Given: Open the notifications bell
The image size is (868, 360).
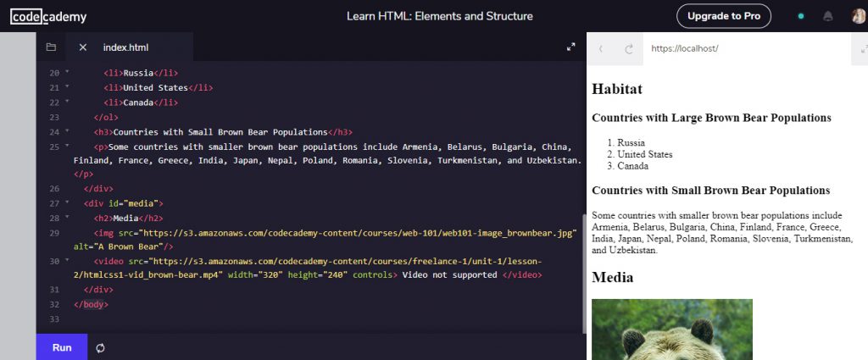Looking at the screenshot, I should coord(828,16).
